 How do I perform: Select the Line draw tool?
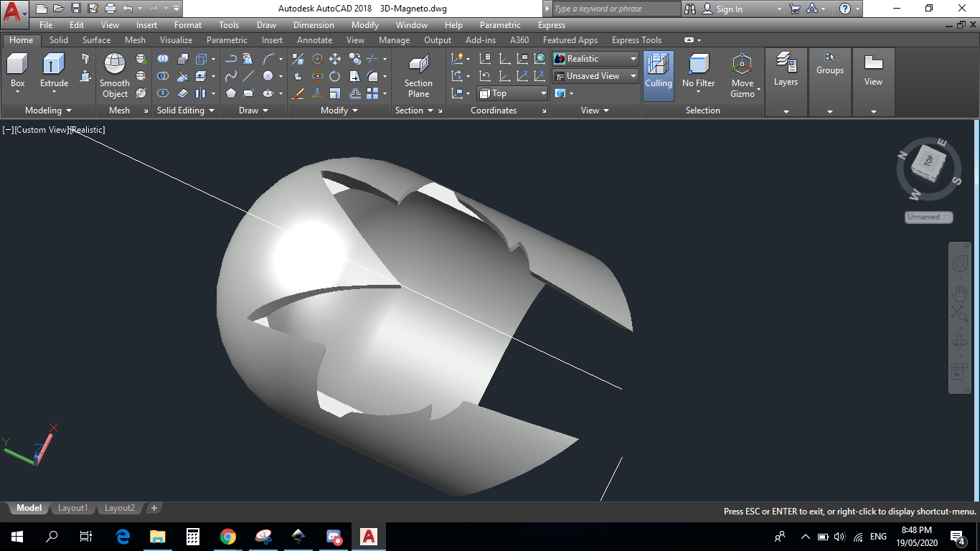click(248, 76)
